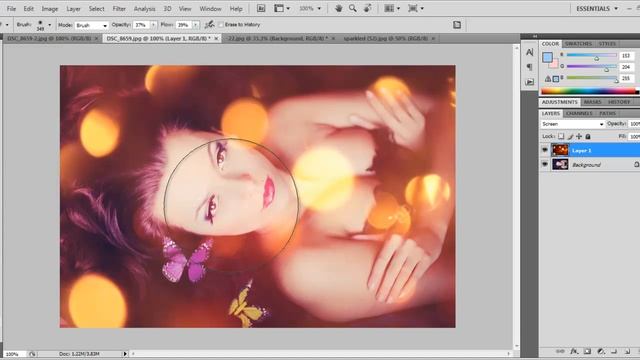Image resolution: width=640 pixels, height=360 pixels.
Task: Click the out-of-gamut warning triangle icon
Action: click(x=548, y=79)
